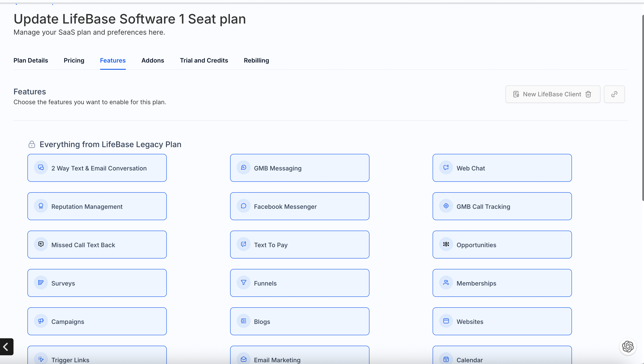Select the Features tab

tap(113, 60)
